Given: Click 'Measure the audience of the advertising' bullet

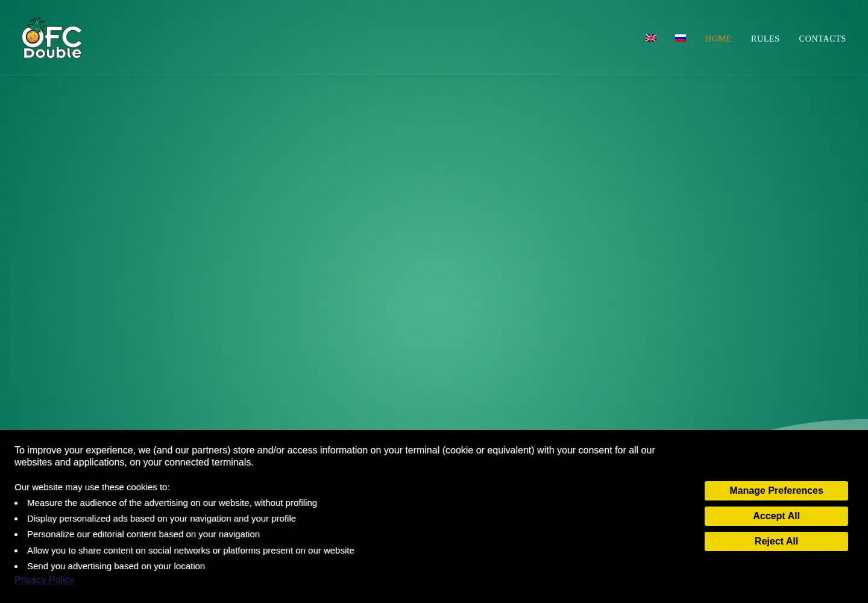Looking at the screenshot, I should click(x=172, y=503).
